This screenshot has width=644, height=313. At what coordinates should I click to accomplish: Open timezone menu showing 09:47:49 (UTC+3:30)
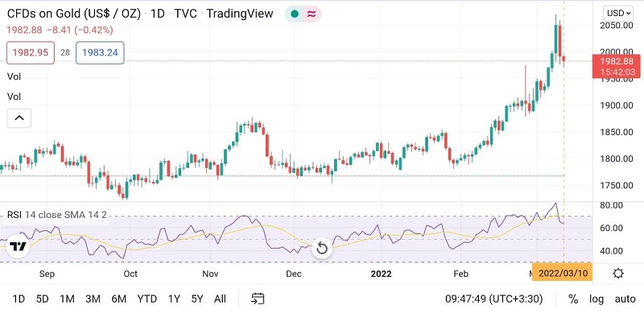coord(493,299)
